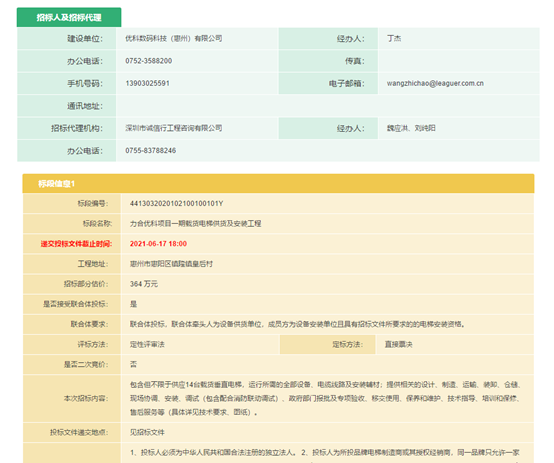Viewport: 554px width, 463px height.
Task: Click the 招标人及招标代理 green tab header
Action: (x=69, y=17)
